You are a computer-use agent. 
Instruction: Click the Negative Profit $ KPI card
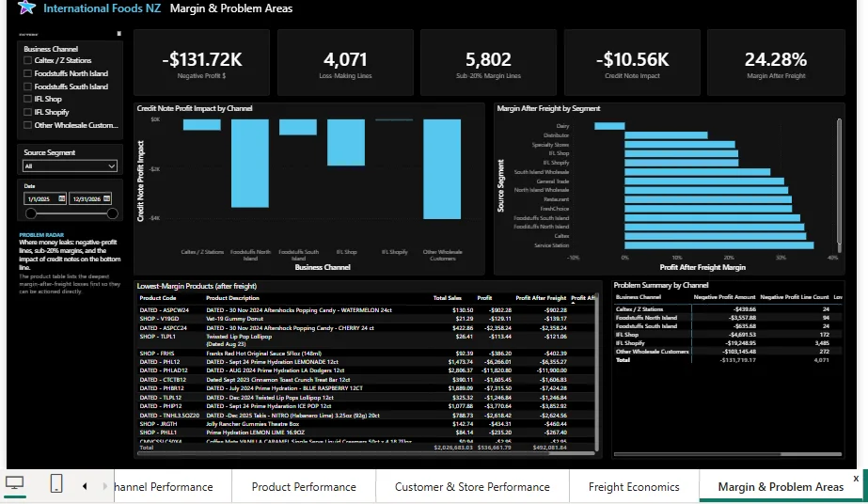pos(201,62)
